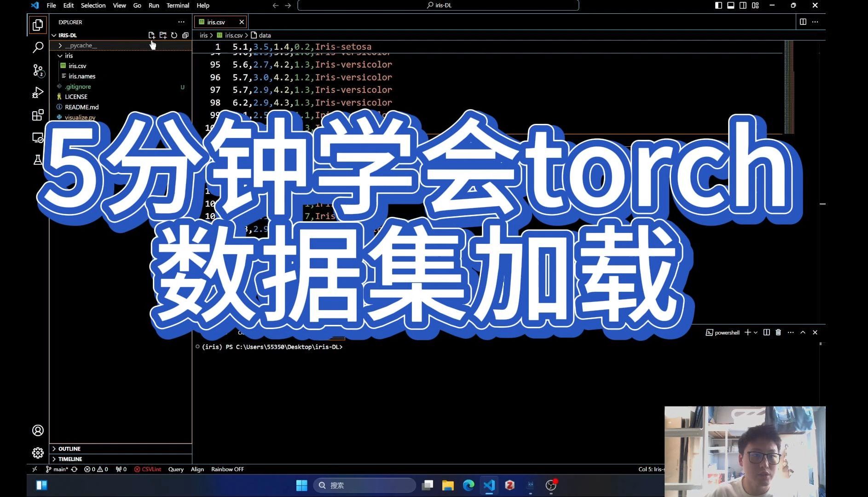Expand the TIMELINE section

point(121,459)
